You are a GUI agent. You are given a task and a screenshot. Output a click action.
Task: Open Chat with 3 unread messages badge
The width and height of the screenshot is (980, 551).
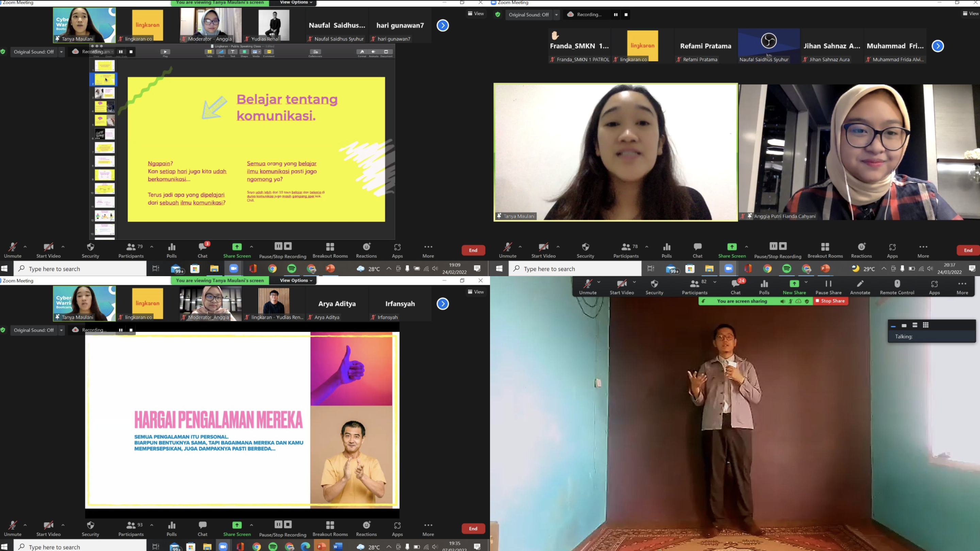[203, 251]
